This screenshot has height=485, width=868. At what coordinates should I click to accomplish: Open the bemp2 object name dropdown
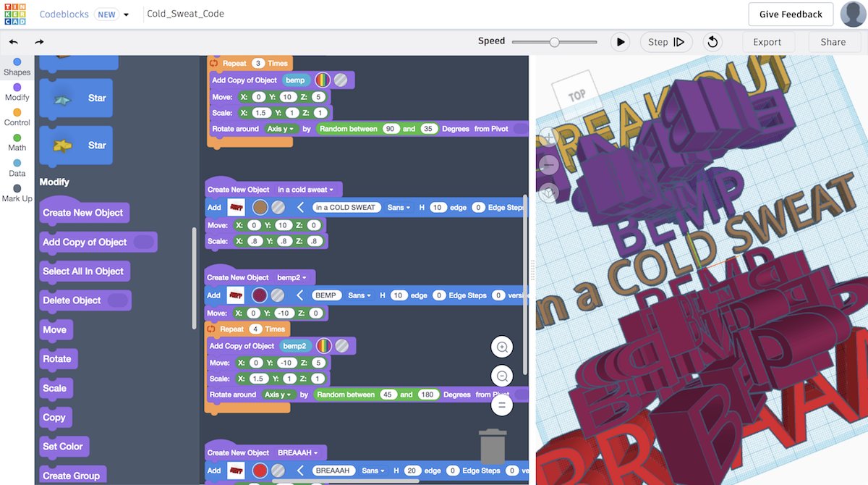click(292, 278)
